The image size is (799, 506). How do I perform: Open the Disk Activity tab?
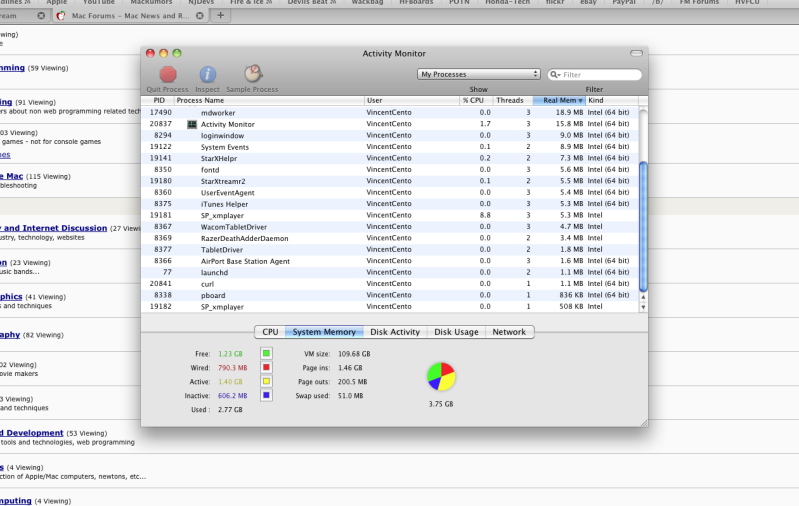[395, 332]
